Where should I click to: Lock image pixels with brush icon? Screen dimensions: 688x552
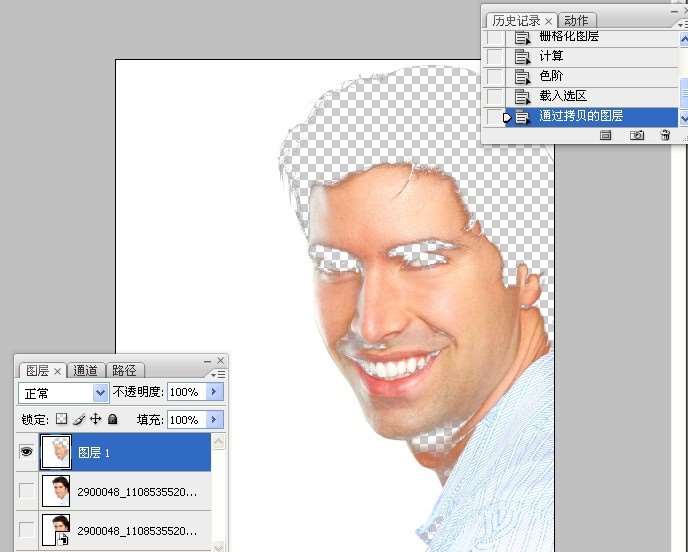79,419
